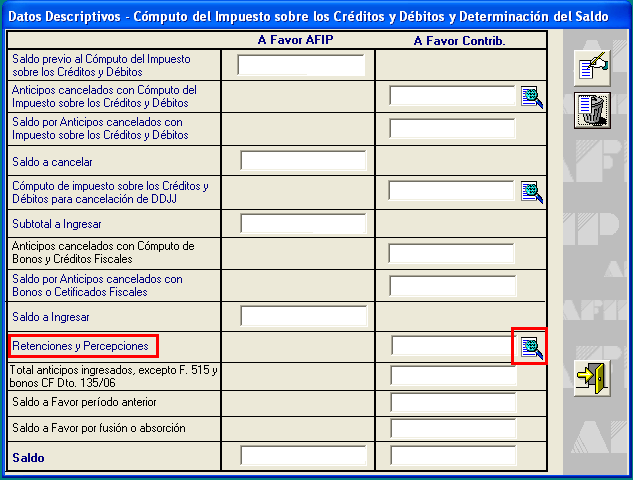The width and height of the screenshot is (633, 480).
Task: Open detail icon for Anticipos cancelados con Cómputo
Action: pyautogui.click(x=531, y=97)
